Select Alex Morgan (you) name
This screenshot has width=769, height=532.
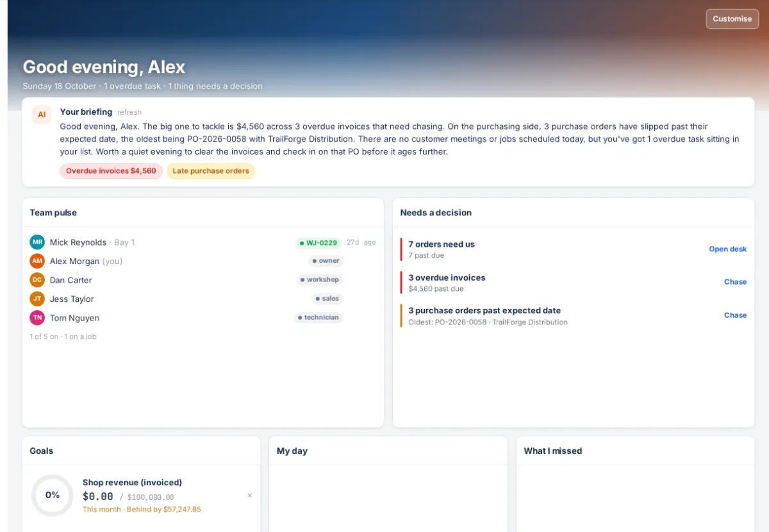[x=86, y=262]
